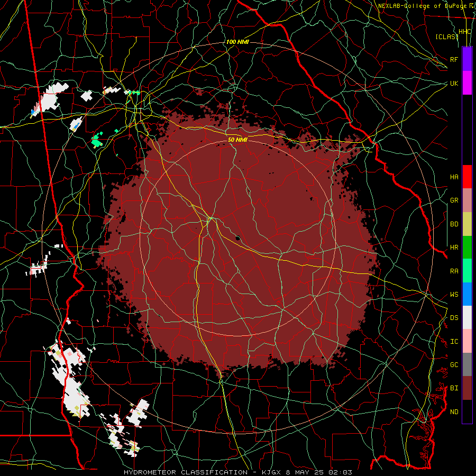The image size is (476, 476).
Task: Click the HR legend label text
Action: pos(454,248)
